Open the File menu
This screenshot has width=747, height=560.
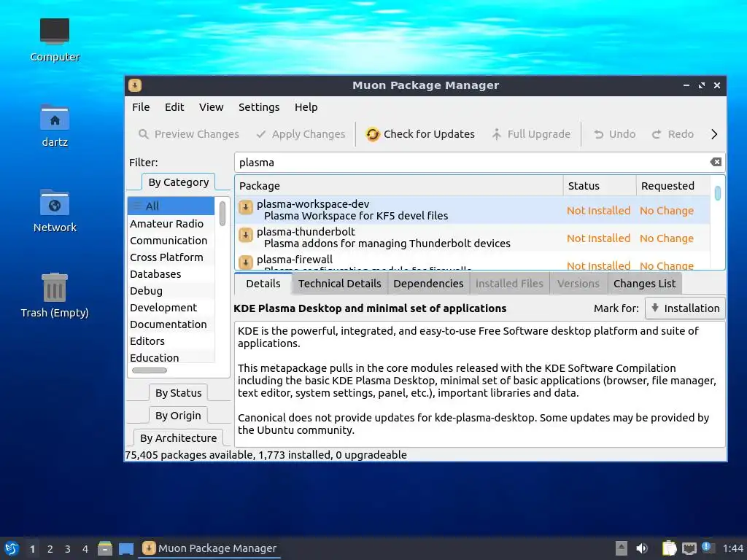point(141,107)
